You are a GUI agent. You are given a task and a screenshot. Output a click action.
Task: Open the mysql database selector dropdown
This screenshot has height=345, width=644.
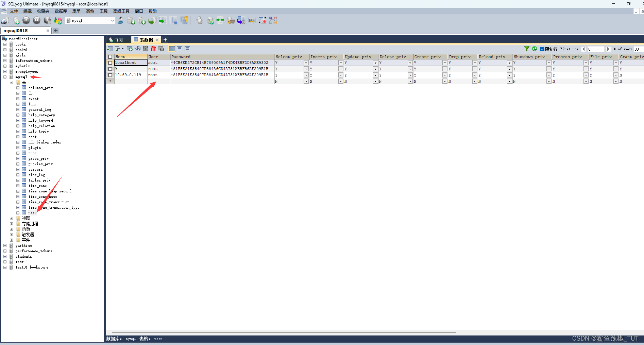pos(112,20)
